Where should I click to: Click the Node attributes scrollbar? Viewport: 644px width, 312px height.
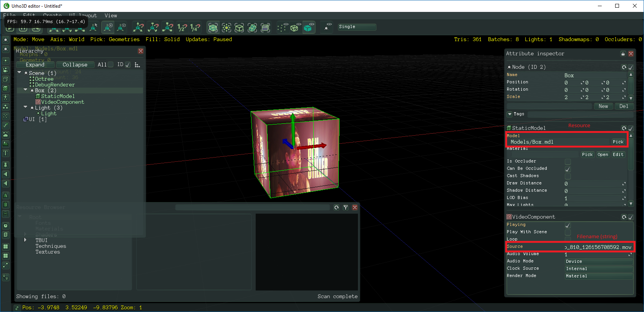[631, 86]
